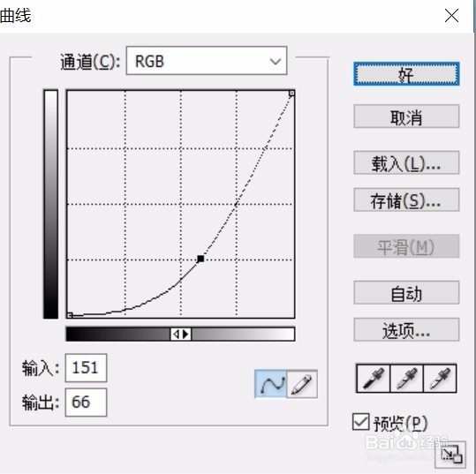Click the 存储(S)... save button

click(x=406, y=200)
